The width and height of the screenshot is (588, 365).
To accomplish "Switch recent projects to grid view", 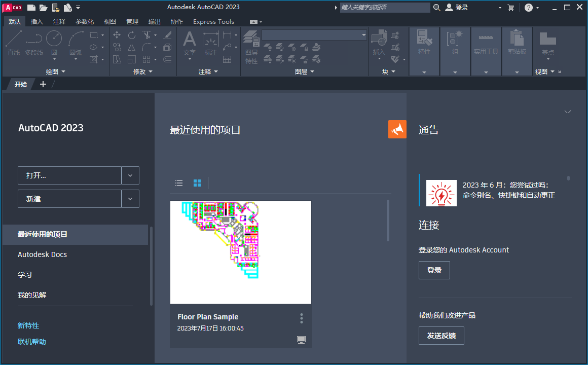I will (x=197, y=183).
